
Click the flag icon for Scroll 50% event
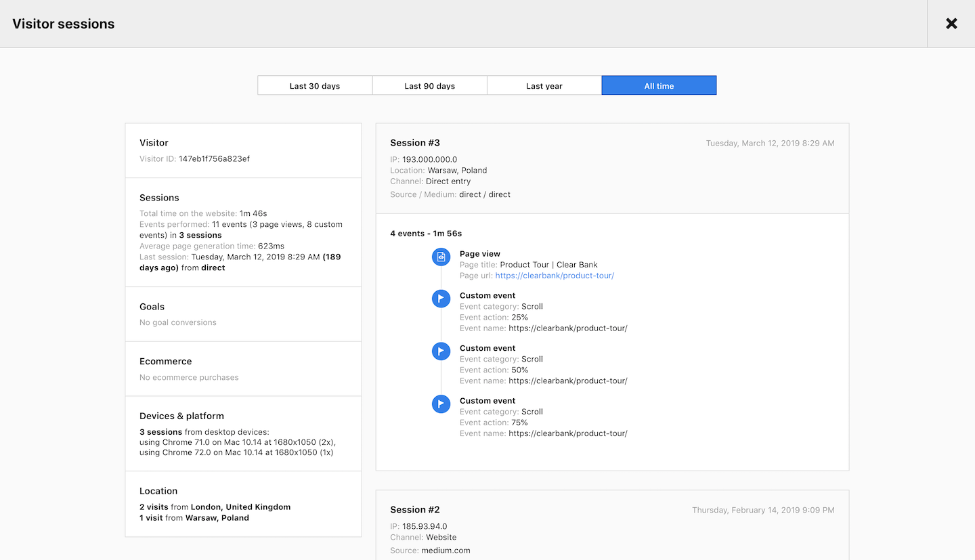click(x=441, y=351)
